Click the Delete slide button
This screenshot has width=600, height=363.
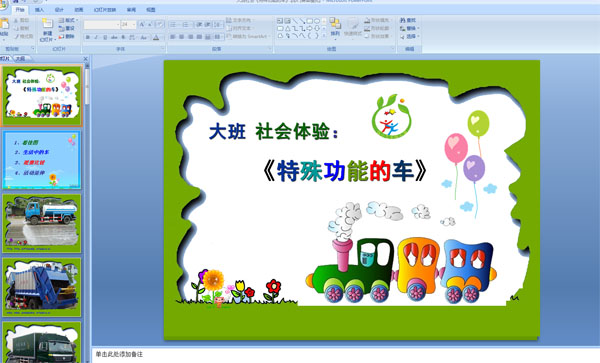(67, 36)
